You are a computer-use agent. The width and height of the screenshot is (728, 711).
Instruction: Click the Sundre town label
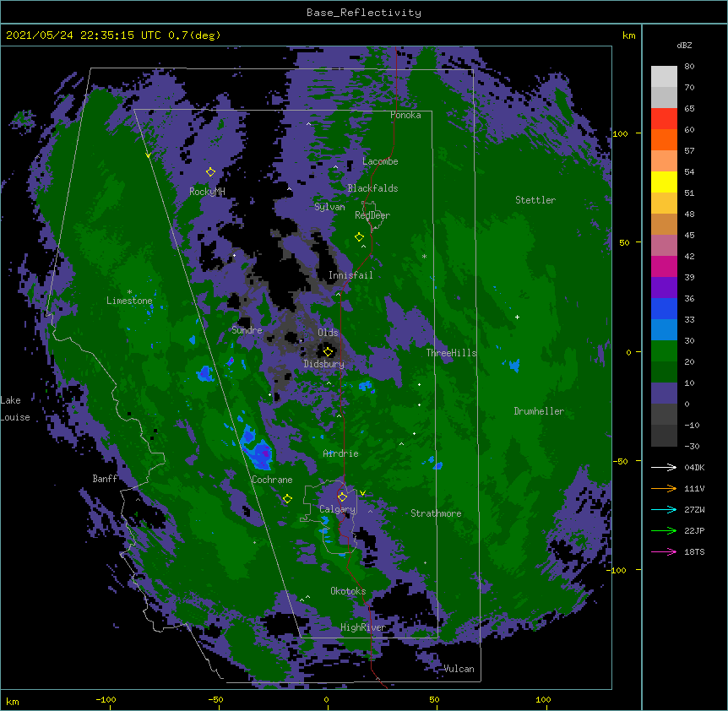(x=247, y=330)
